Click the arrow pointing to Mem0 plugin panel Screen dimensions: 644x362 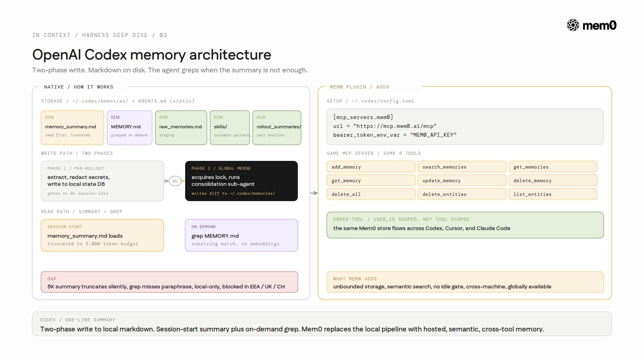(314, 193)
